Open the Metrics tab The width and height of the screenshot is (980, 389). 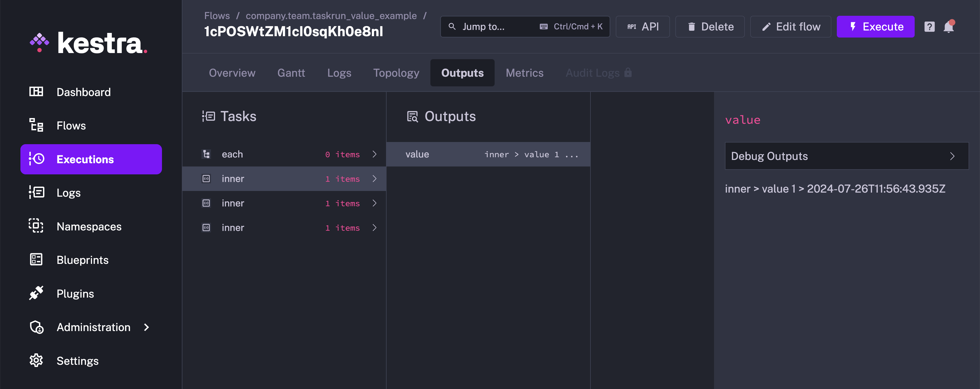point(525,73)
